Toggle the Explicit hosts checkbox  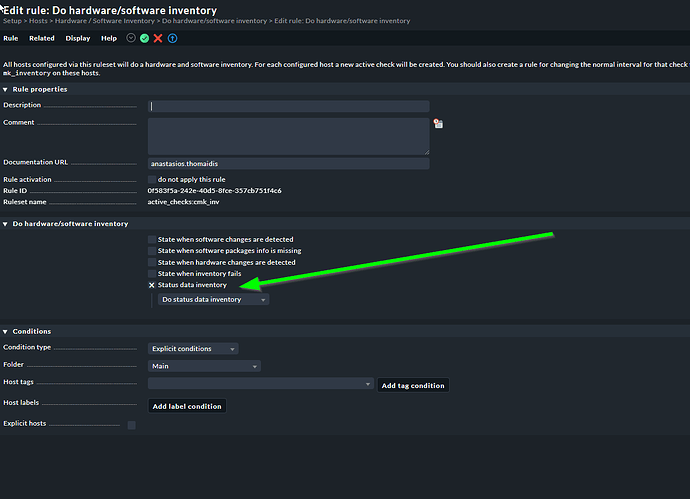pyautogui.click(x=131, y=425)
